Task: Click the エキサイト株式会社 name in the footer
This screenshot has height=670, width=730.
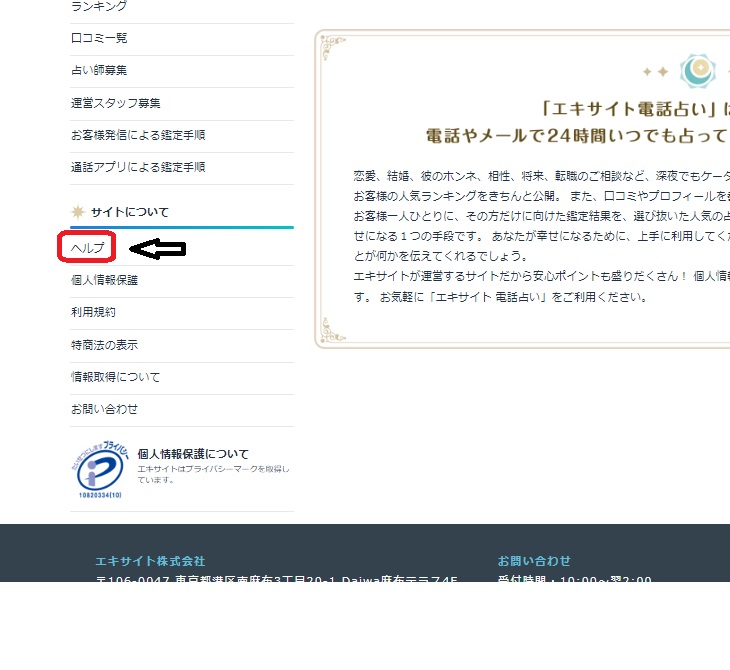Action: 150,561
